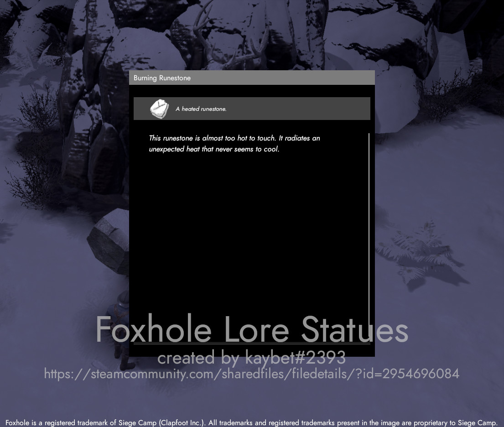Click the vertical scrollbar in lore panel
This screenshot has width=504, height=427.
coord(369,228)
